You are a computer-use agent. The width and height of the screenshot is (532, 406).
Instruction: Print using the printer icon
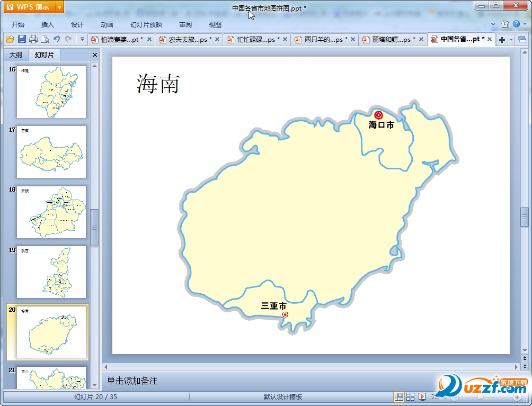click(x=33, y=39)
